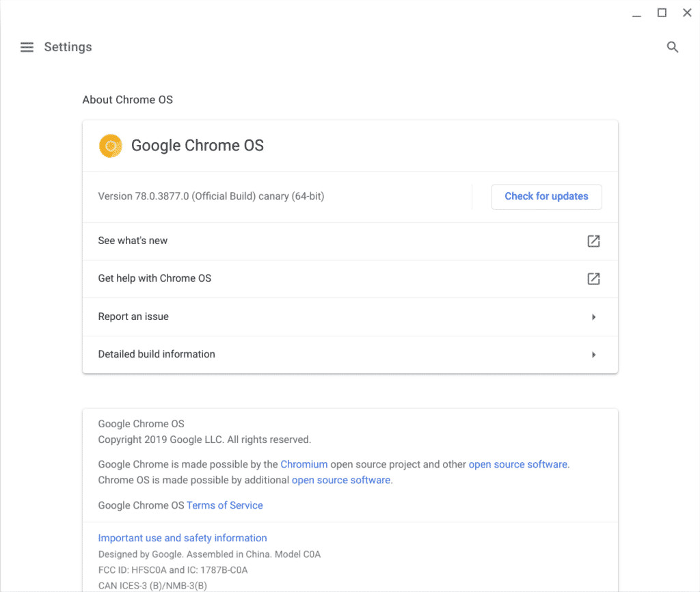Screen dimensions: 700x592
Task: Open the Terms of Service link
Action: 224,505
